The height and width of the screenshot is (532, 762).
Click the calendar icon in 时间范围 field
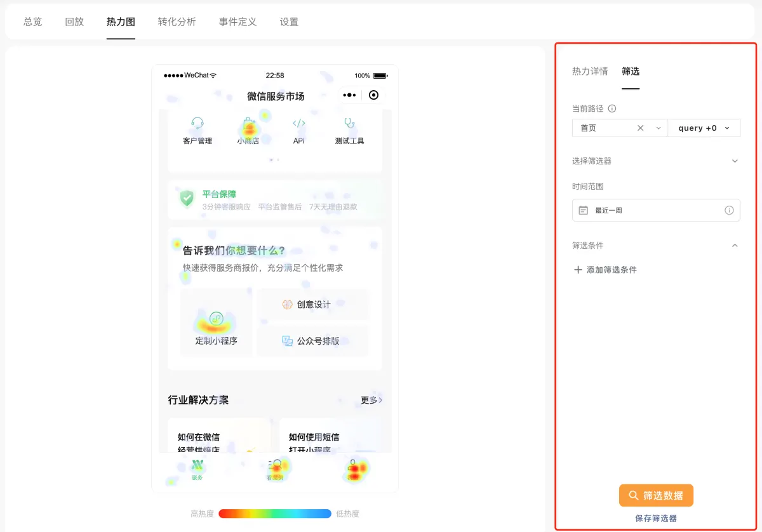[x=583, y=210]
